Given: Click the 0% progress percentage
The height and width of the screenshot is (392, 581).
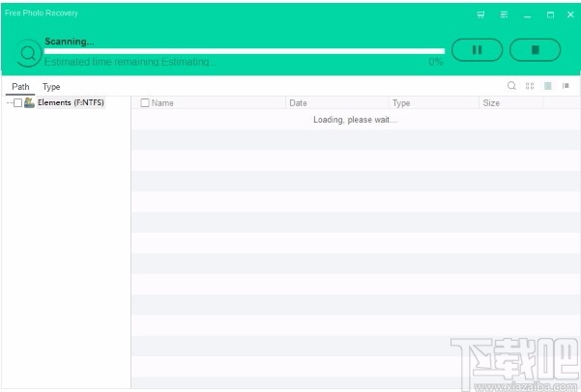Looking at the screenshot, I should (436, 62).
